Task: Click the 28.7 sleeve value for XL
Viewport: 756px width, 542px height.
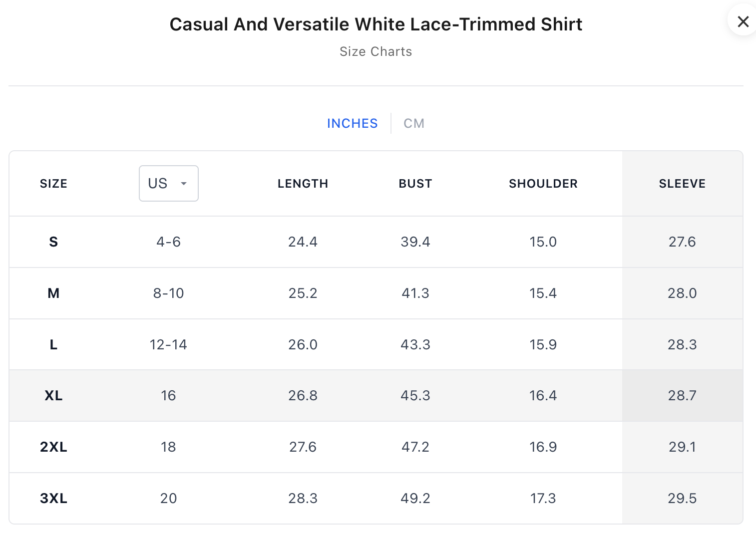Action: click(x=682, y=396)
